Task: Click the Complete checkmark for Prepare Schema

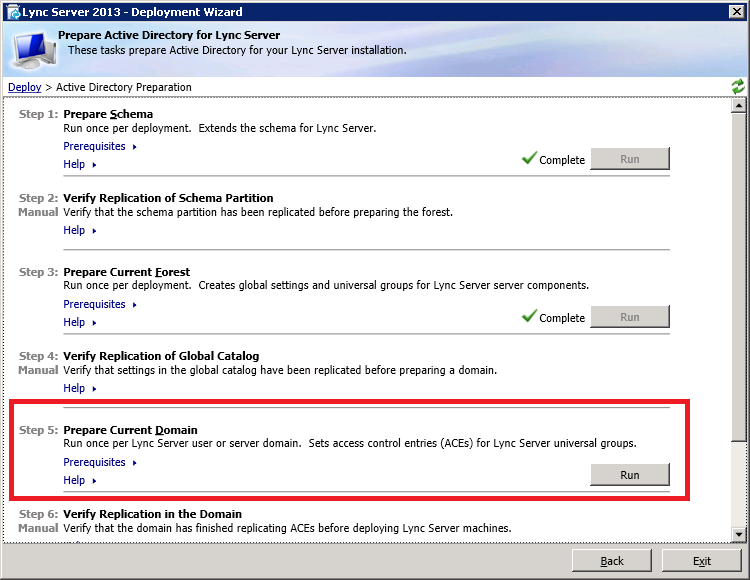Action: tap(529, 158)
